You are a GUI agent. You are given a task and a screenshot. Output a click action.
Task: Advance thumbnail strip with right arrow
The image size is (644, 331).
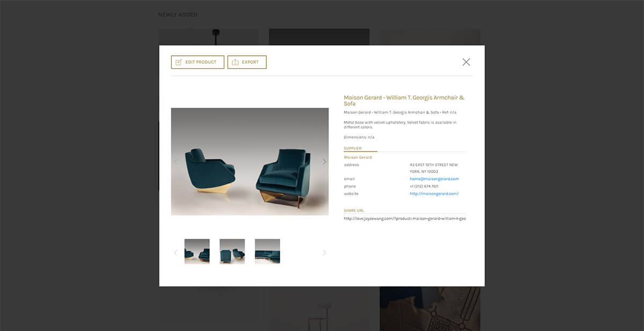(x=324, y=253)
